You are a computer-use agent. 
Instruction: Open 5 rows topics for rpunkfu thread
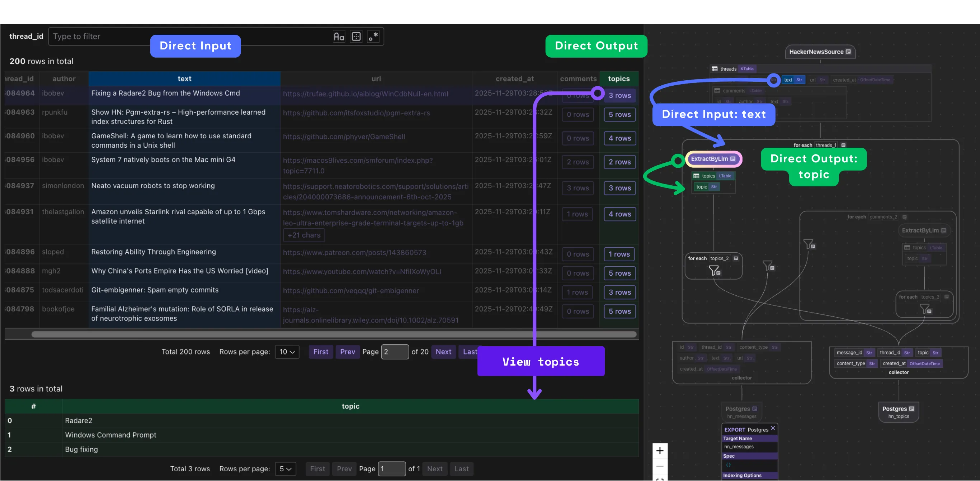[x=619, y=114]
